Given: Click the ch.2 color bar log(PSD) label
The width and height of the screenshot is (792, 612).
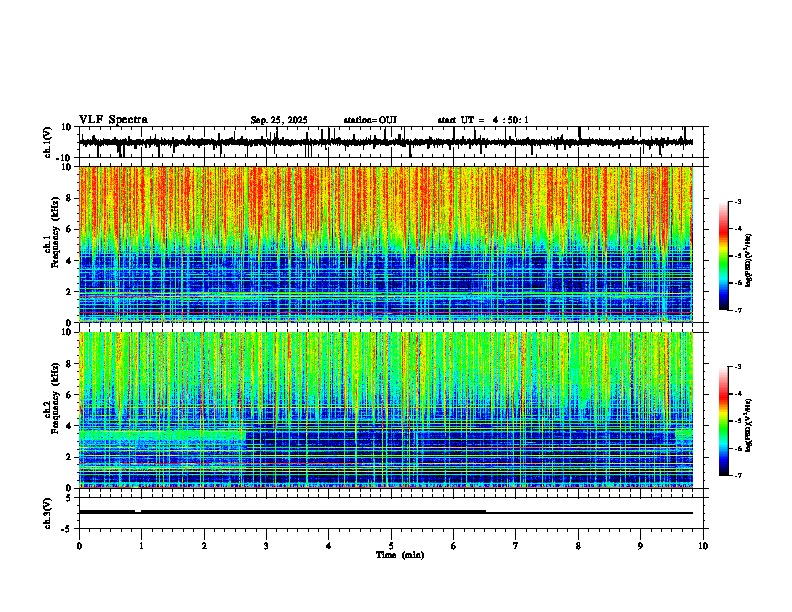Looking at the screenshot, I should point(749,425).
